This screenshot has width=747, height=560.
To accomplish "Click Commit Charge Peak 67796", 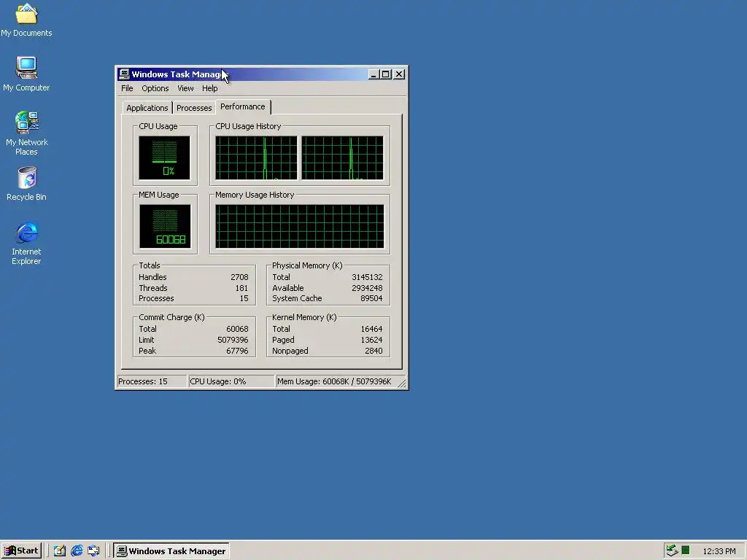I will tap(237, 351).
